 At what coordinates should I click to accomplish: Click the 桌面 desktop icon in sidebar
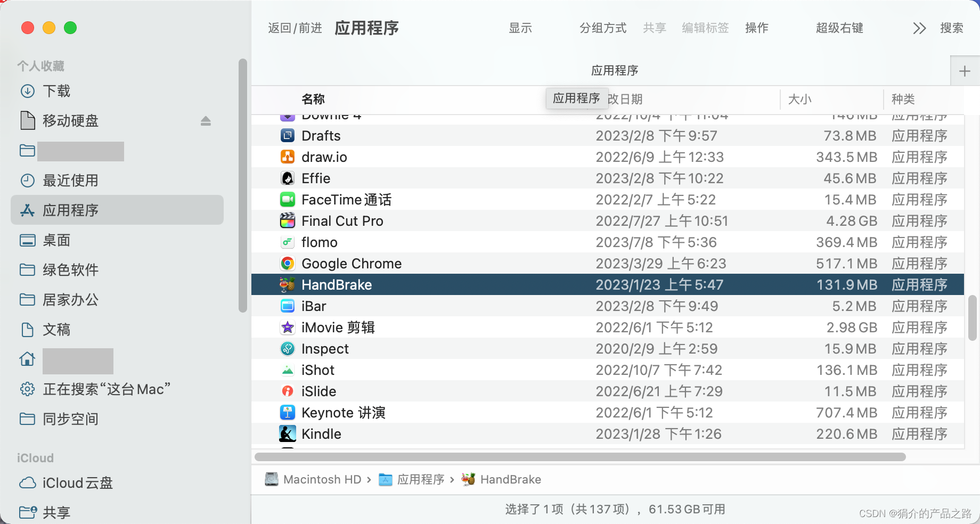pyautogui.click(x=28, y=240)
